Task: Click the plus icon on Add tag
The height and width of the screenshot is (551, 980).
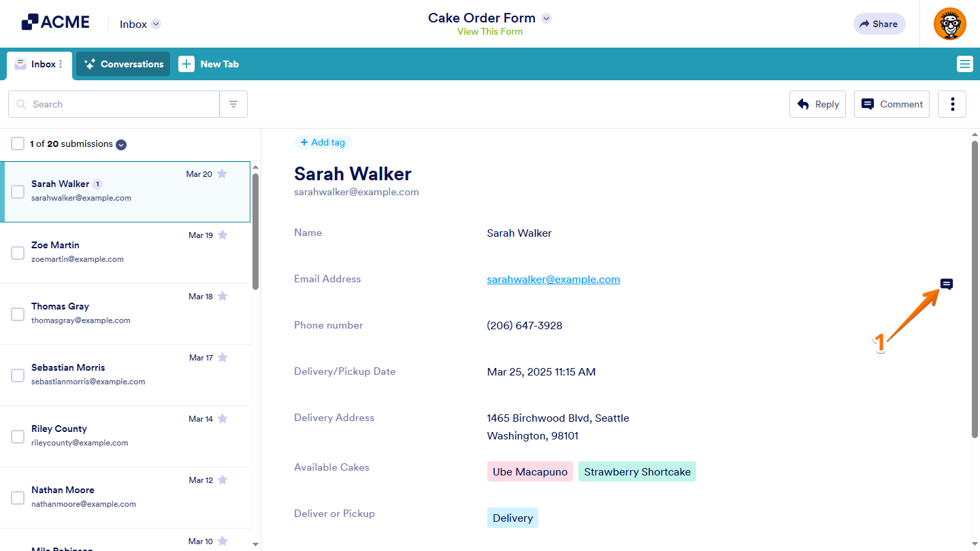Action: tap(304, 142)
